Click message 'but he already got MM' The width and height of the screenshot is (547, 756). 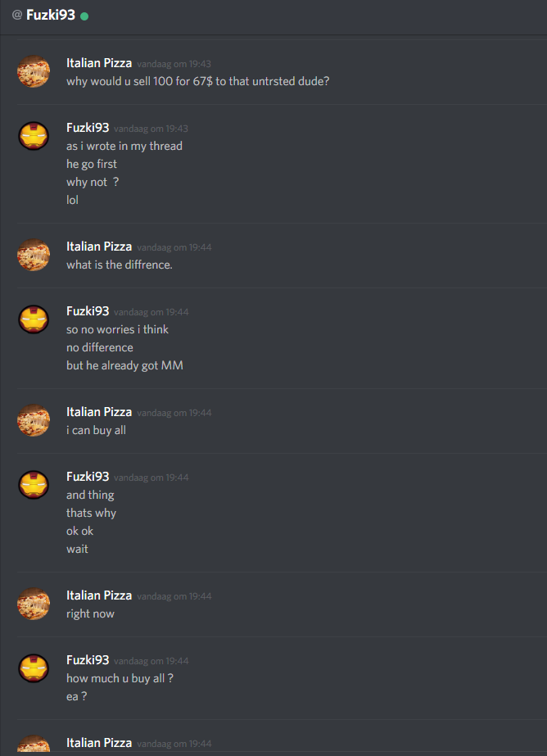click(124, 365)
